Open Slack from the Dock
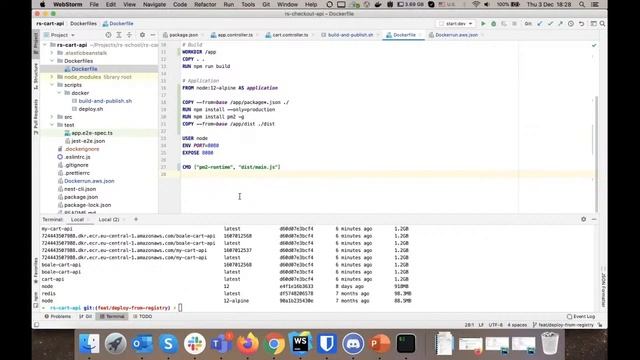640x360 pixels. click(195, 343)
